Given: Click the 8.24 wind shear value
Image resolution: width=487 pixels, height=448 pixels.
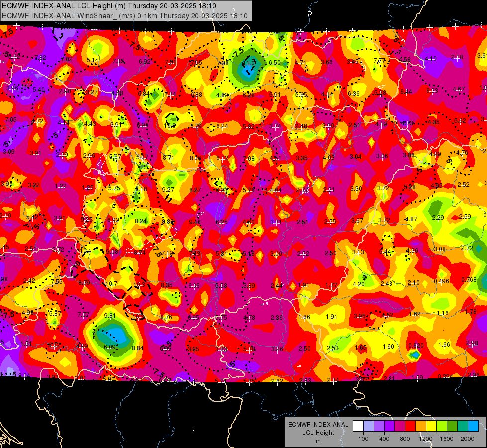Looking at the screenshot, I should (x=141, y=221).
